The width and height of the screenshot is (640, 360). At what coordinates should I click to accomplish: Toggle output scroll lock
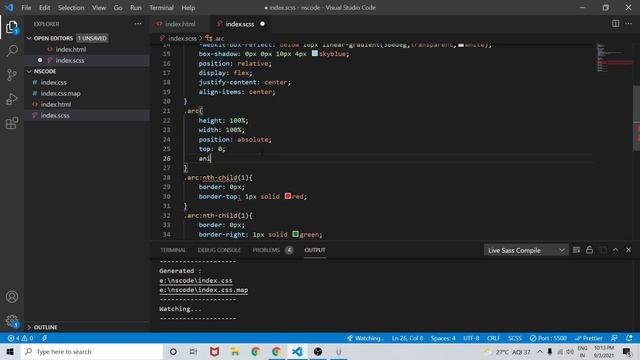click(589, 250)
